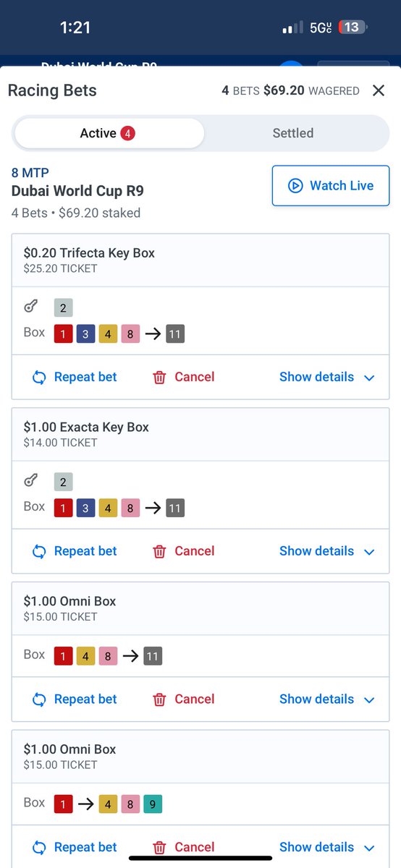Click the repeat icon on Trifecta Key Box
The image size is (401, 868).
[40, 378]
